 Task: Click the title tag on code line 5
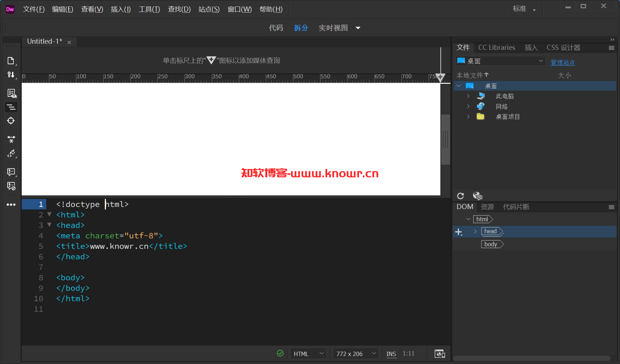[121, 246]
